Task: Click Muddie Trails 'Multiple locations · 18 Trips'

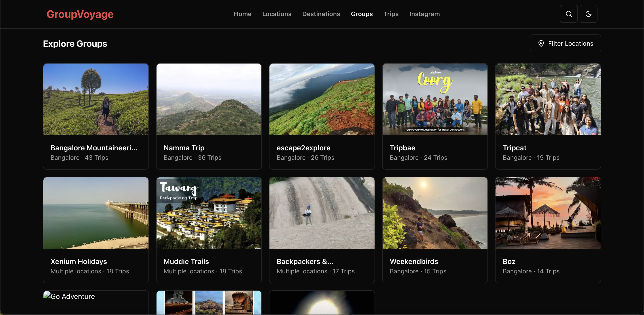Action: [x=203, y=271]
